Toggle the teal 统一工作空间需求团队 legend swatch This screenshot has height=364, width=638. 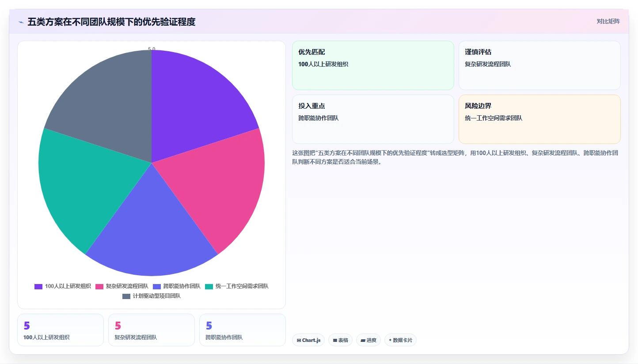209,286
